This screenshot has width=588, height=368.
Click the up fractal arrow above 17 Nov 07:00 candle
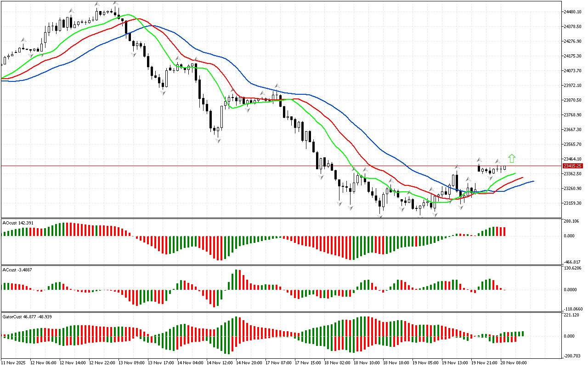click(x=277, y=86)
